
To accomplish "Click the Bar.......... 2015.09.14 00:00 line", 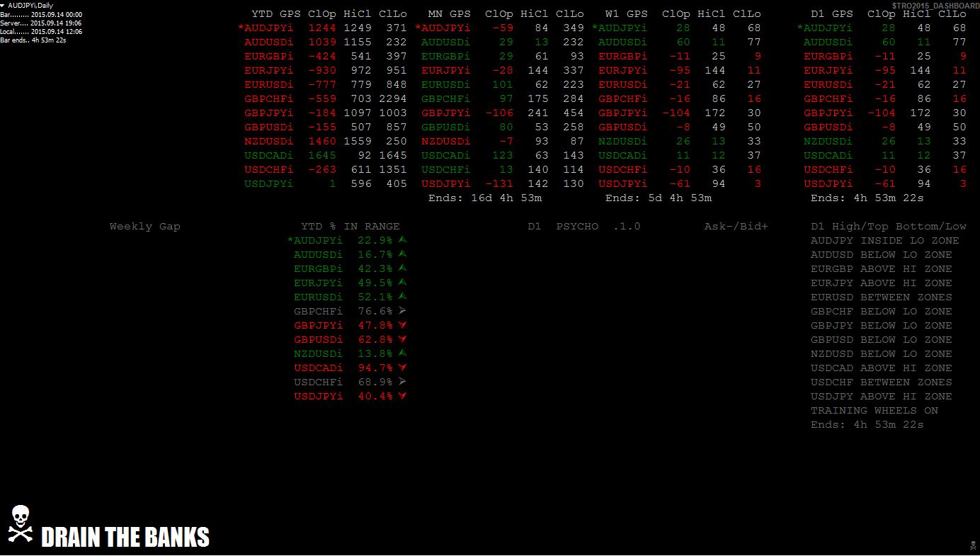I will [41, 14].
